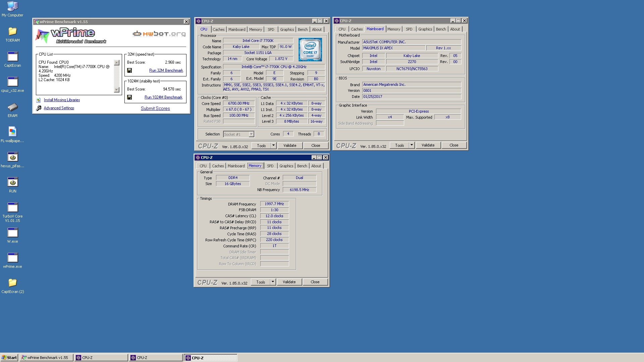Click Close button in CPU tab window
Image resolution: width=644 pixels, height=362 pixels.
pos(316,145)
